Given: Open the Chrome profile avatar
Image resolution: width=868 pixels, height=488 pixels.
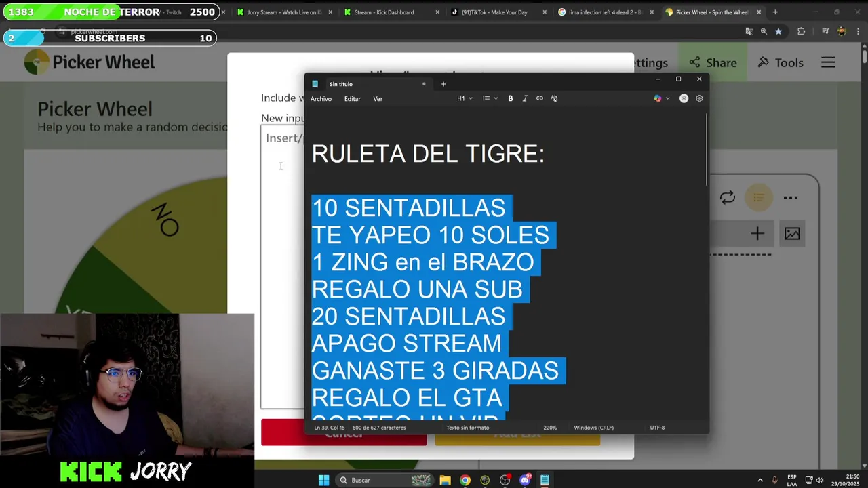Looking at the screenshot, I should [x=842, y=31].
